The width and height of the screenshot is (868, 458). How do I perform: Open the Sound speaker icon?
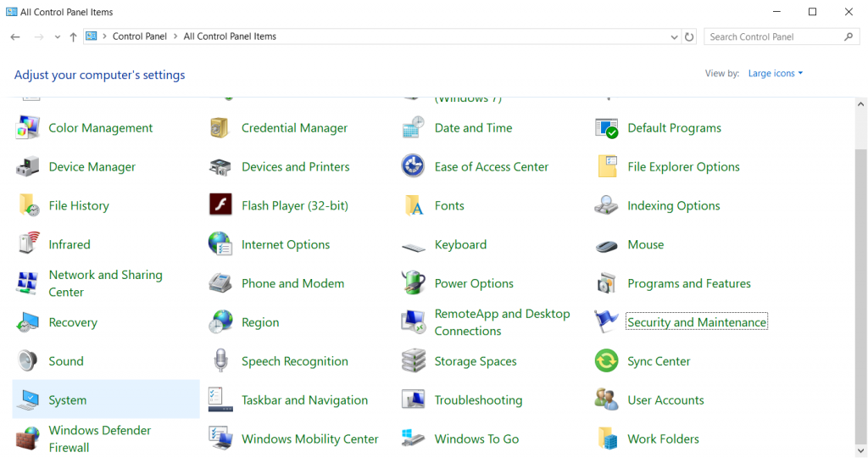point(27,360)
